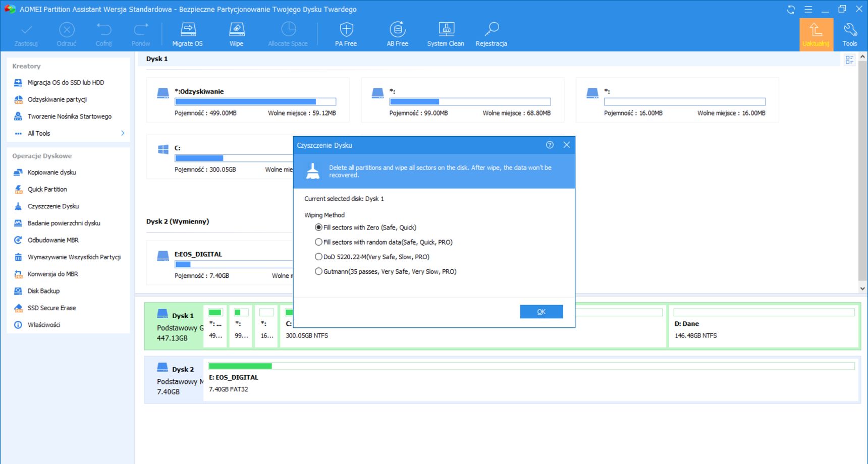This screenshot has height=464, width=868.
Task: Select Fill sectors with Zero radio
Action: tap(318, 227)
